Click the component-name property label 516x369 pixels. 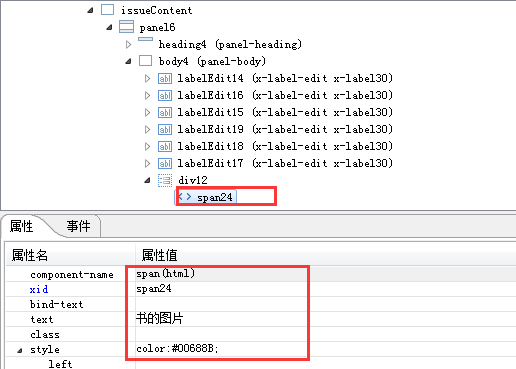pos(72,275)
